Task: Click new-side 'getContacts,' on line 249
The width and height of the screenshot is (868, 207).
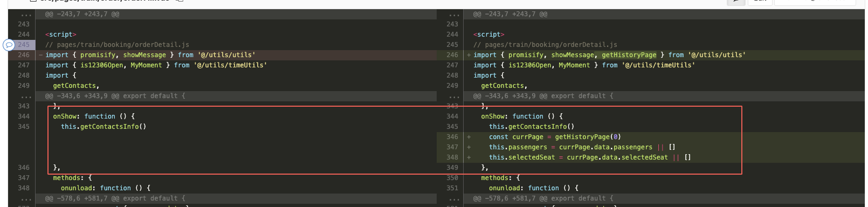Action: point(504,86)
